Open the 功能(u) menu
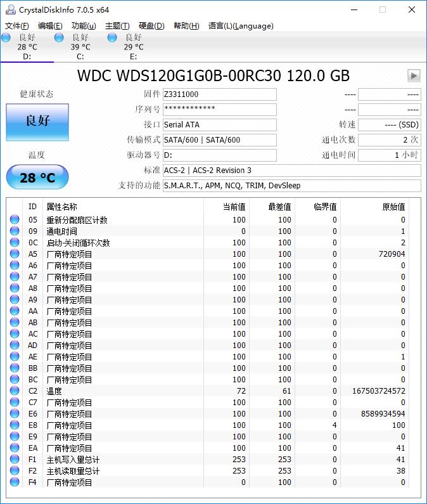427x504 pixels. click(x=84, y=26)
